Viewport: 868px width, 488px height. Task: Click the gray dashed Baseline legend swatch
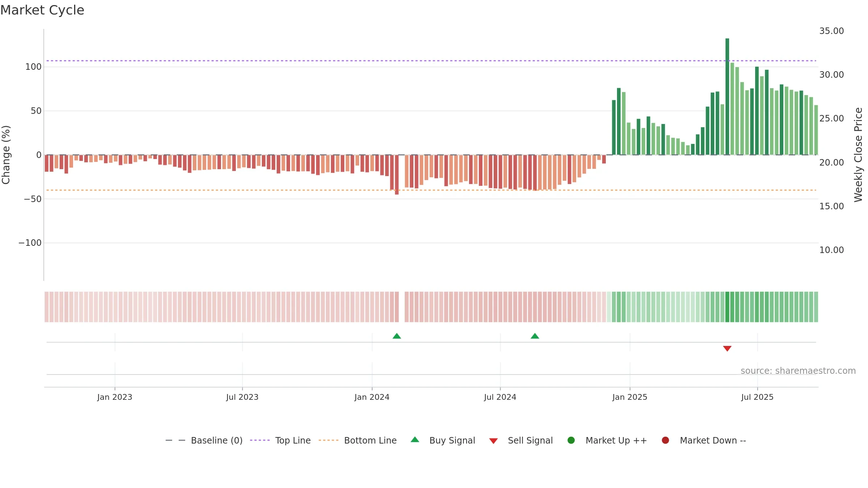pos(175,440)
